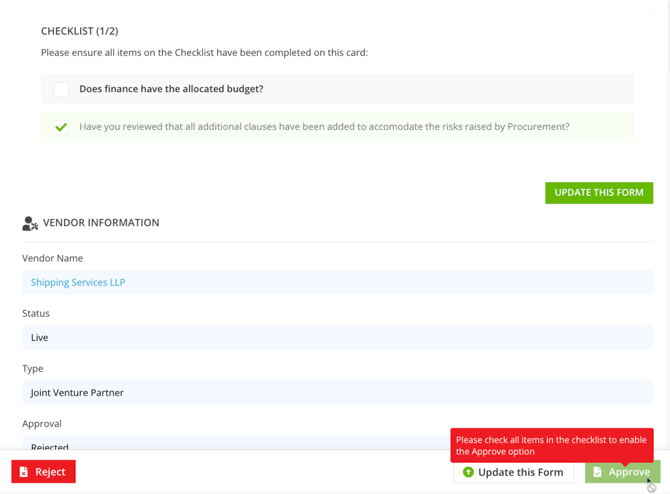
Task: Click the small circular icon below Approve
Action: pos(651,488)
